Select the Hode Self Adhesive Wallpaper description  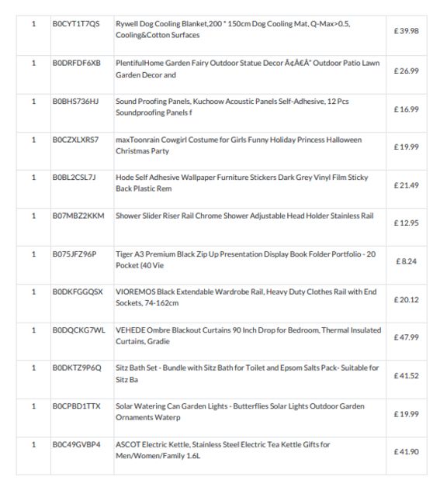pos(242,183)
